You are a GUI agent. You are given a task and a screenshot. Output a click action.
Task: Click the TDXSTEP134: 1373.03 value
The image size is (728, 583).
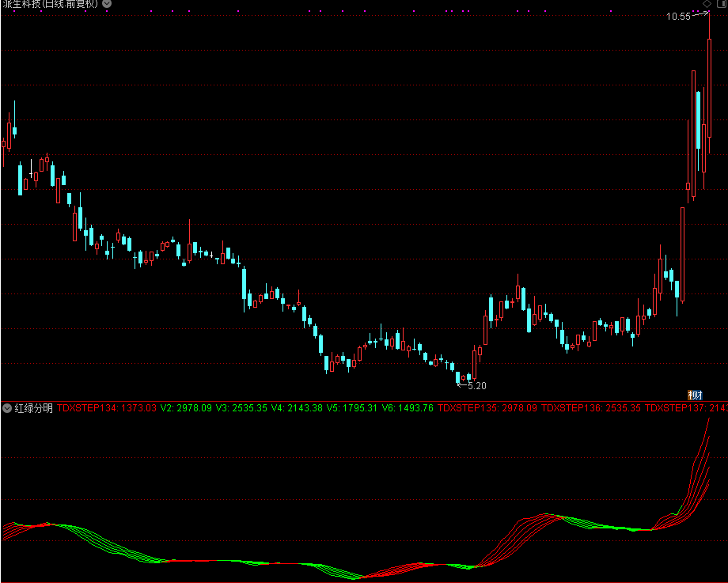point(107,408)
